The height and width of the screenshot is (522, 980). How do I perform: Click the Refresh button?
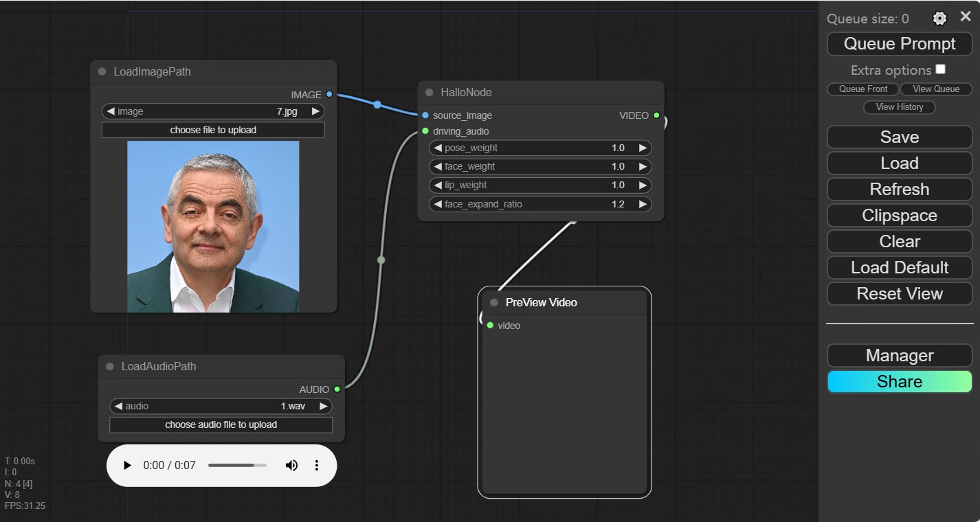point(900,190)
